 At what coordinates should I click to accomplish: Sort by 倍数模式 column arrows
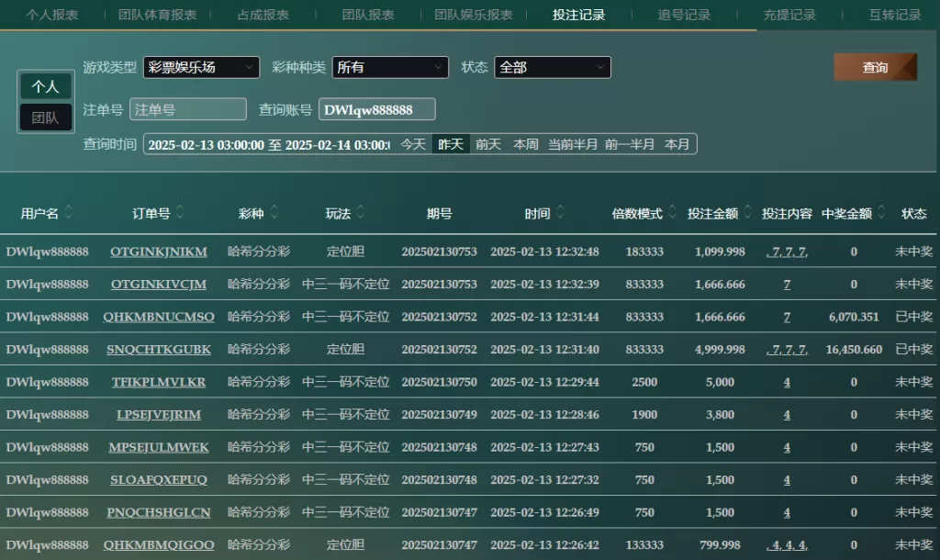tap(671, 212)
